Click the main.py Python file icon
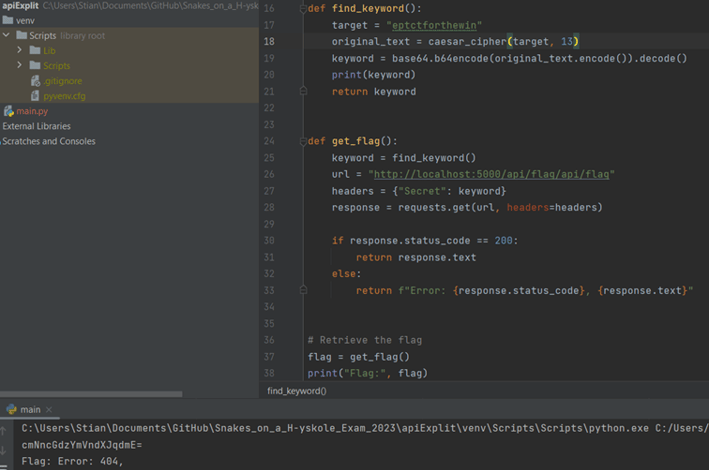Viewport: 709px width, 470px height. pos(9,111)
